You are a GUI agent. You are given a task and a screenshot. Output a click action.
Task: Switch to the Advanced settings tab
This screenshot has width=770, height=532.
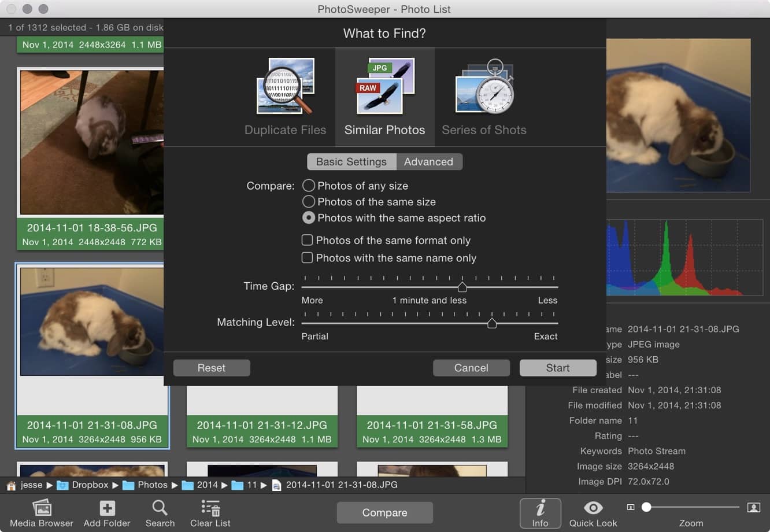coord(428,162)
